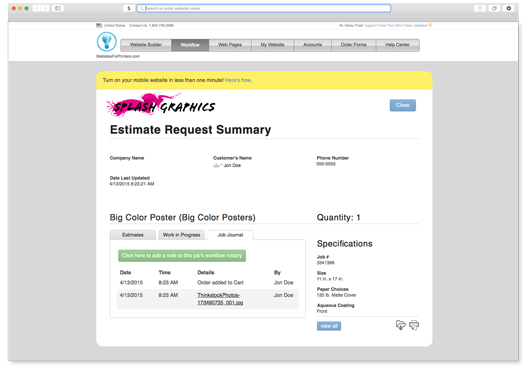Click the Safari show tabs icon
This screenshot has height=366, width=532.
494,8
